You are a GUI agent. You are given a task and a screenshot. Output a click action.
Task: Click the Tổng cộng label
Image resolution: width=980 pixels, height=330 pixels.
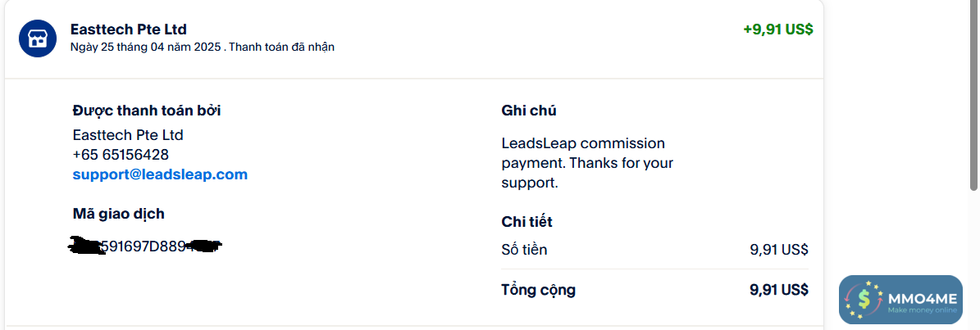pyautogui.click(x=538, y=290)
